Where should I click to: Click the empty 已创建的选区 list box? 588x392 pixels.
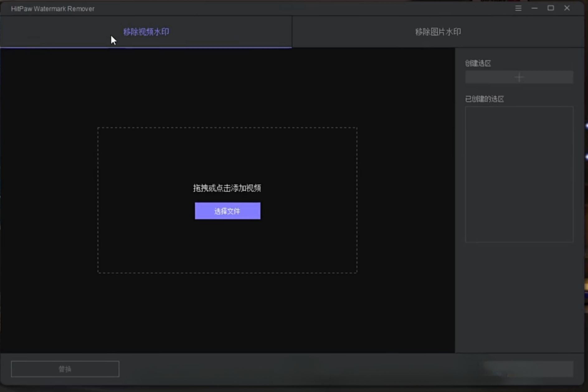click(519, 174)
